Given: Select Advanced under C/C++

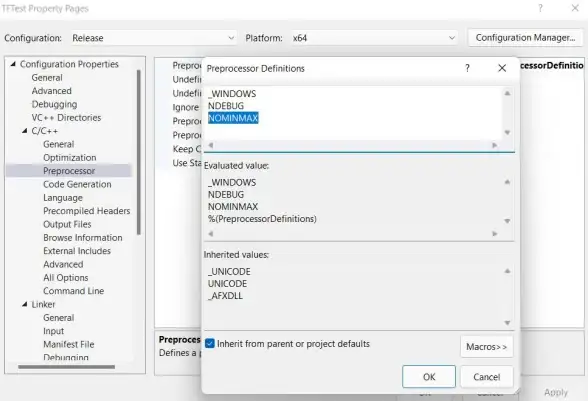Looking at the screenshot, I should tap(63, 264).
